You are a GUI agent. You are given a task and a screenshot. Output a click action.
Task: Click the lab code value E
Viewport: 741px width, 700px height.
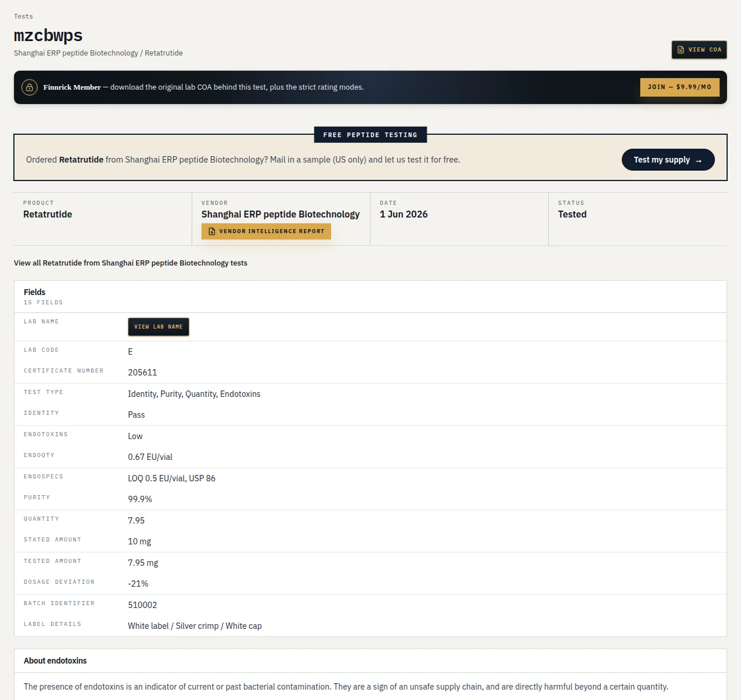point(130,352)
